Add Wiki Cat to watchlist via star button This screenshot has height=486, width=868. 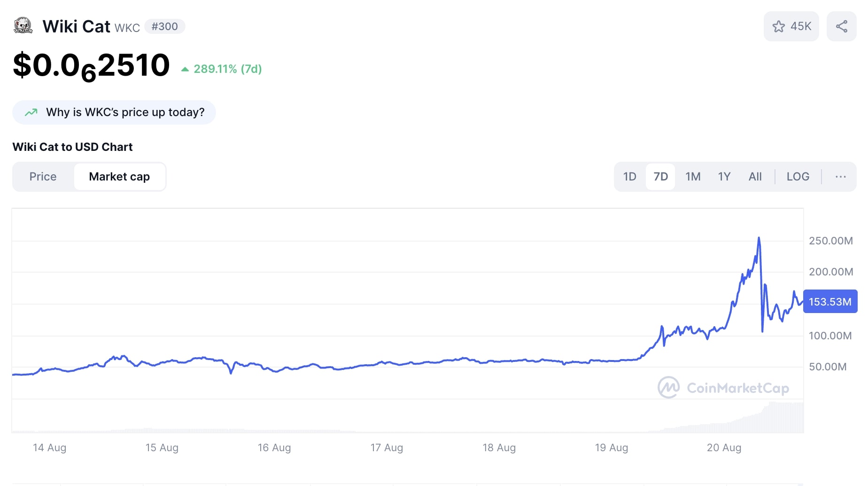[791, 26]
